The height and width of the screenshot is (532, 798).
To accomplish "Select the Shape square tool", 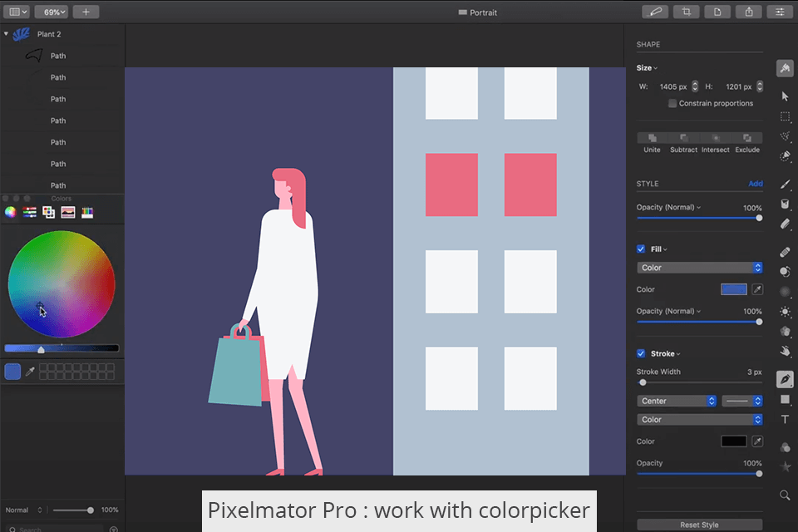I will (x=785, y=399).
